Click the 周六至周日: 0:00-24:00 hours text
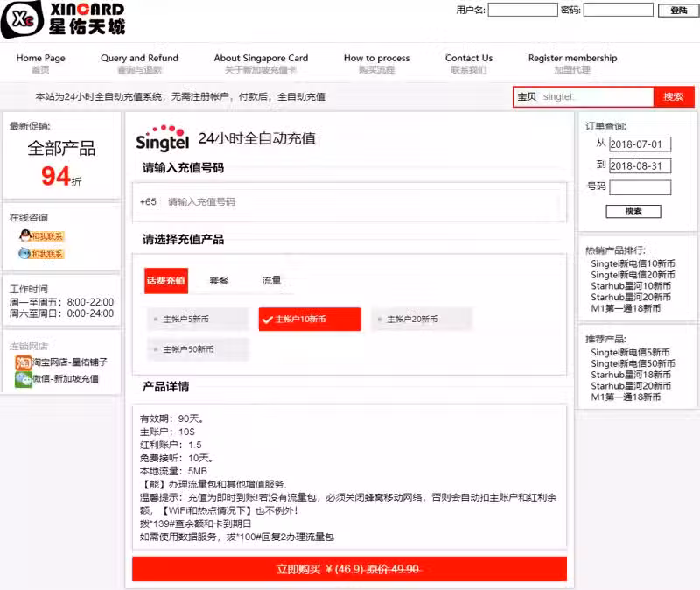 [61, 313]
